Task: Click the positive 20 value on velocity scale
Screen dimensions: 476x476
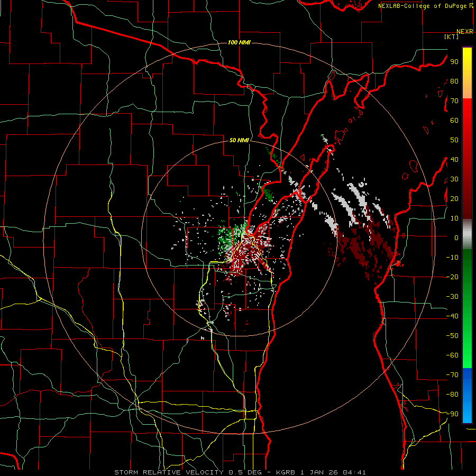Action: [454, 198]
